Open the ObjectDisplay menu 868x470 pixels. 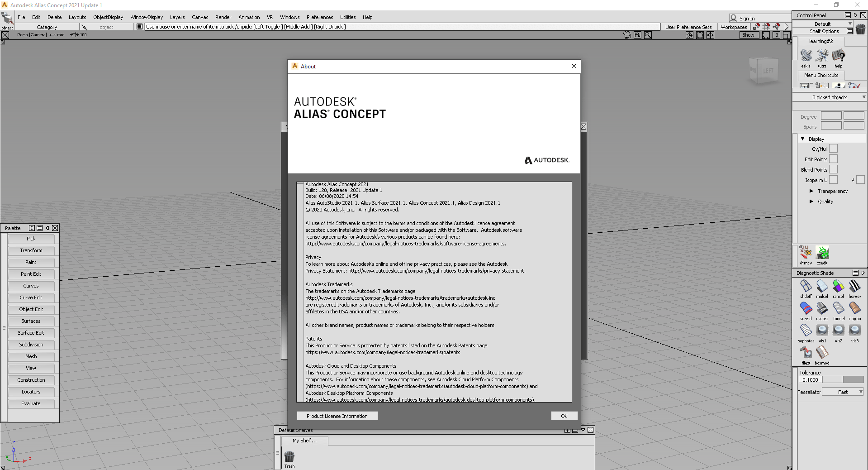(x=108, y=17)
